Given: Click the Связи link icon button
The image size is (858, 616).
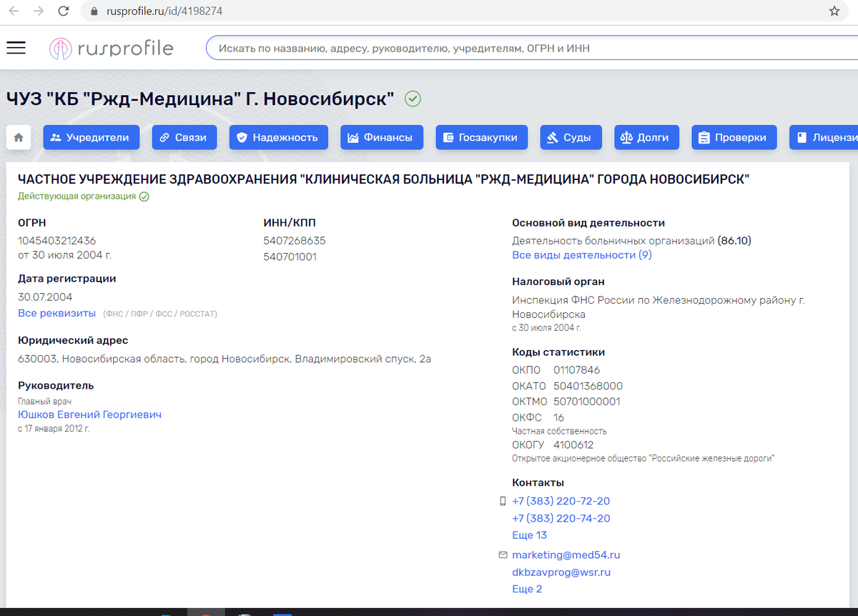Looking at the screenshot, I should click(184, 137).
